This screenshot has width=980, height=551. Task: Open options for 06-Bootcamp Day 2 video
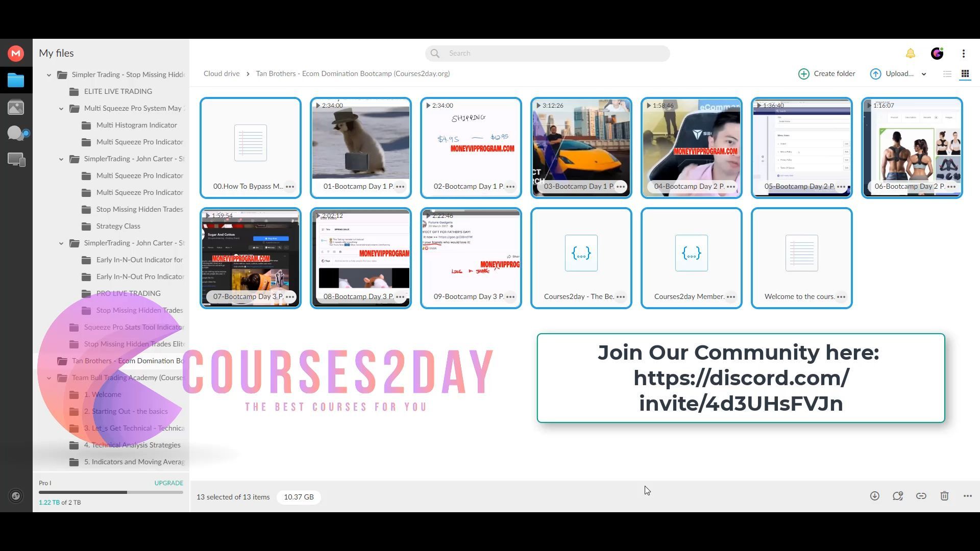tap(951, 187)
